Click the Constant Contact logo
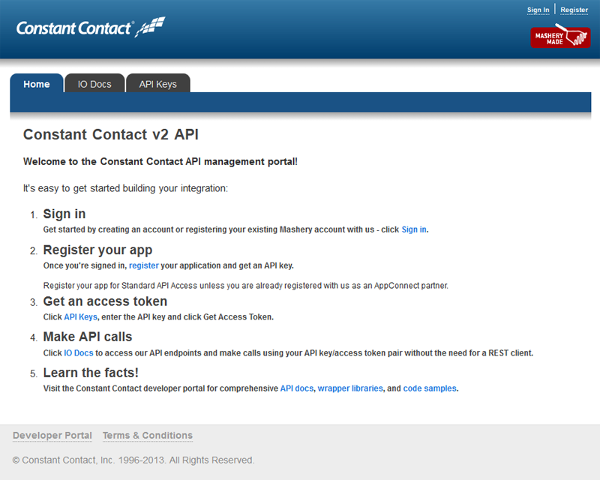The width and height of the screenshot is (600, 480). (x=91, y=28)
